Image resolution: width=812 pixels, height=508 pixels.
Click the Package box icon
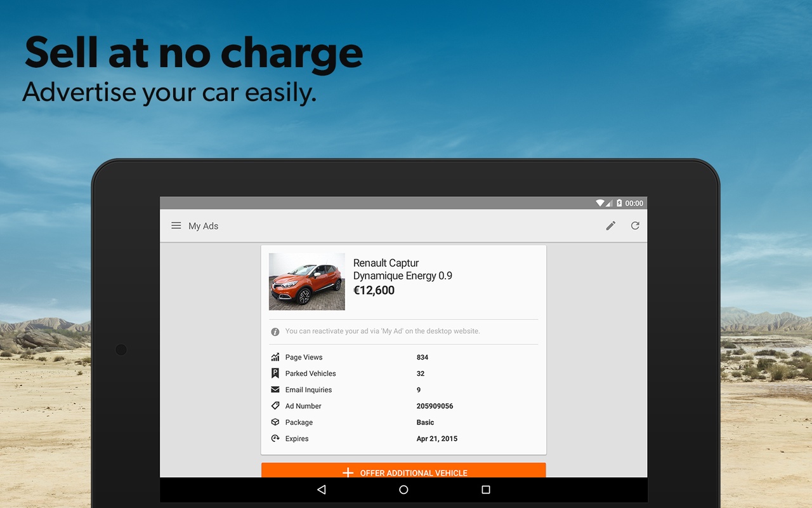[275, 422]
